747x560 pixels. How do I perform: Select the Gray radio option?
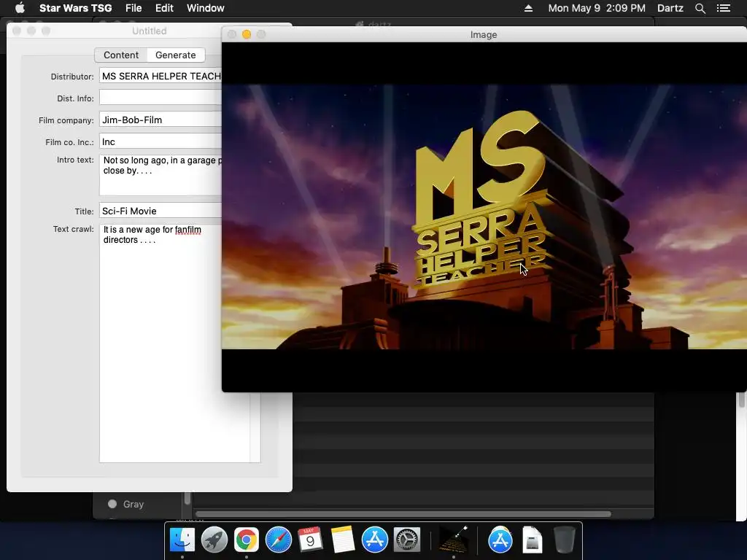pyautogui.click(x=112, y=504)
